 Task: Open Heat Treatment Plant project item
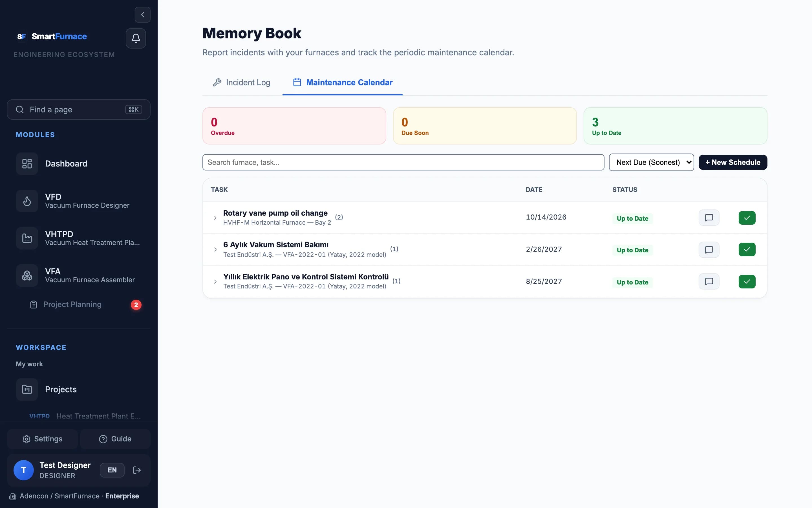(85, 416)
